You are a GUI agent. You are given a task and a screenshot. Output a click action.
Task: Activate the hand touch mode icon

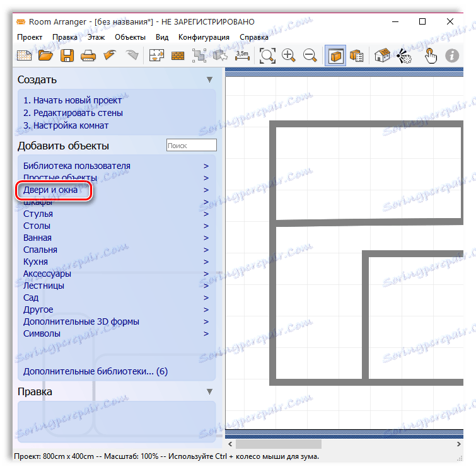(x=431, y=56)
